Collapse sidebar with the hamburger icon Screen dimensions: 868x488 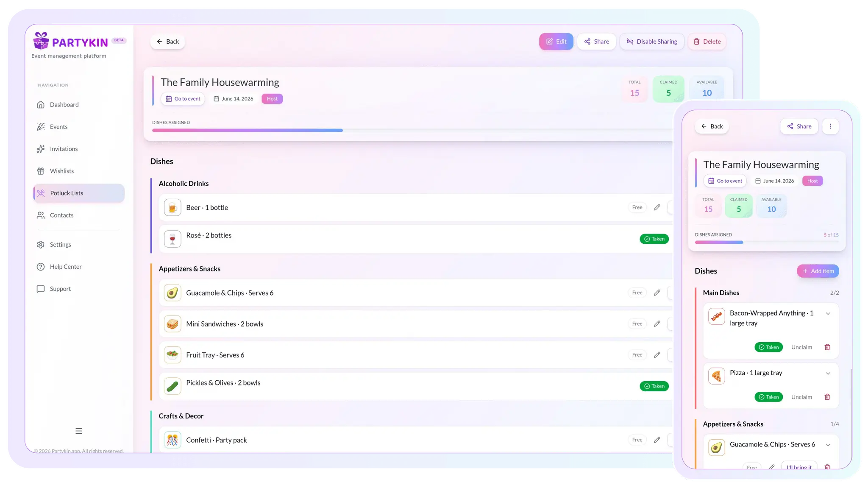pos(79,431)
